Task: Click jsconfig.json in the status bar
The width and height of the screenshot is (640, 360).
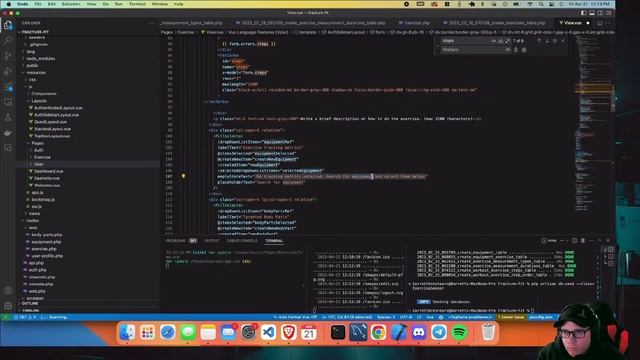Action: click(x=541, y=317)
